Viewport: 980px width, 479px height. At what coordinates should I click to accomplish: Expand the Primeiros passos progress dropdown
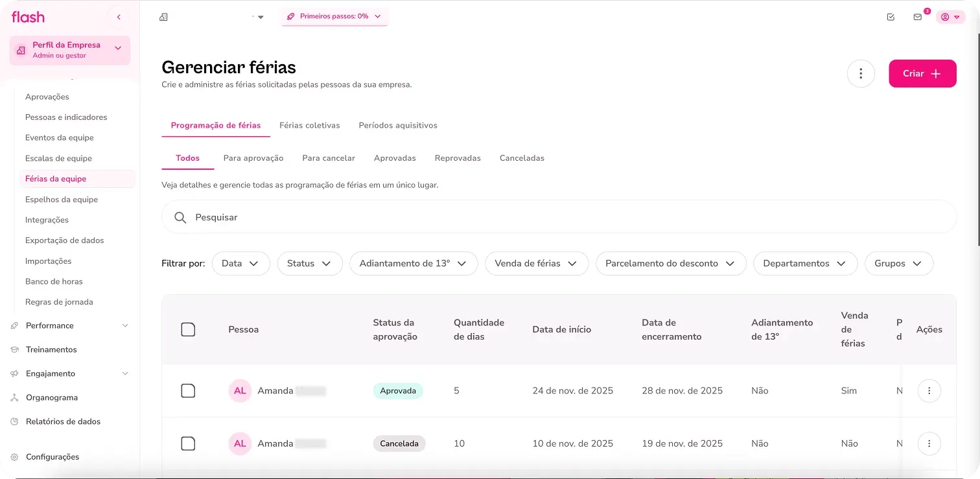pos(334,16)
